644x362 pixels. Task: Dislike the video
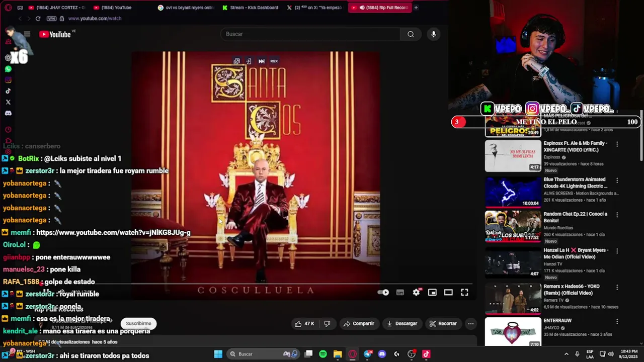coord(327,324)
